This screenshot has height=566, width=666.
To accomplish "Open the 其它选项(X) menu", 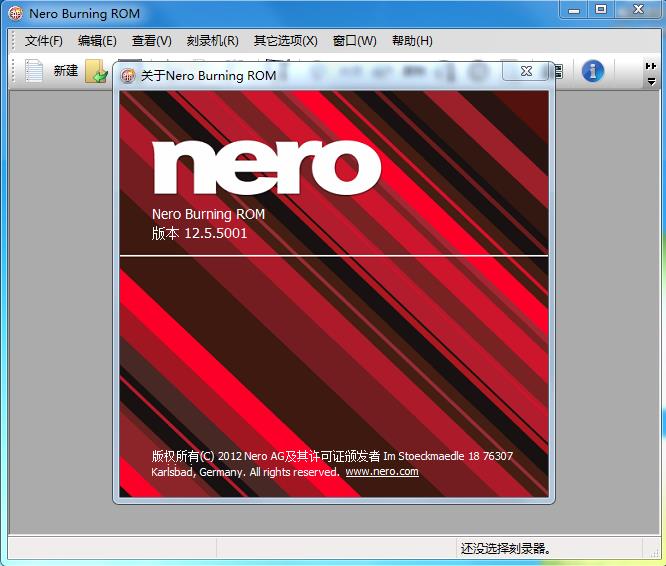I will point(285,41).
